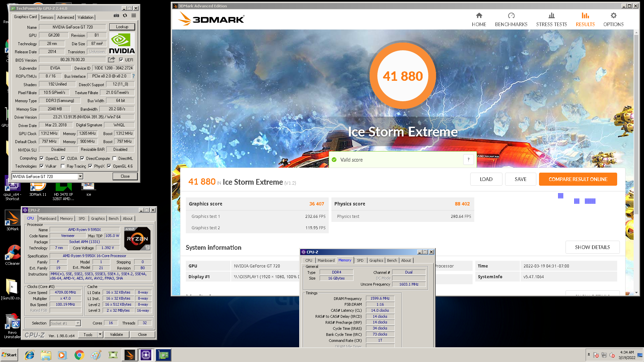Toggle the Ray Tracing checkbox
The width and height of the screenshot is (644, 362).
click(x=63, y=166)
